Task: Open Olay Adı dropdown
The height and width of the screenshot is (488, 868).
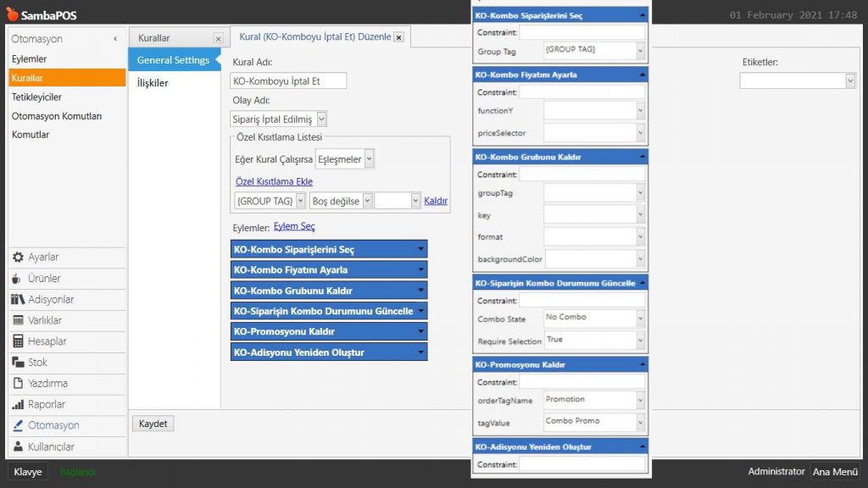Action: point(320,119)
